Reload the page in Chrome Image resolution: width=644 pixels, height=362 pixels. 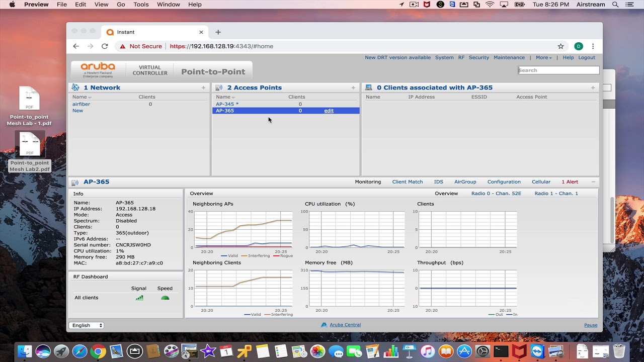tap(105, 46)
